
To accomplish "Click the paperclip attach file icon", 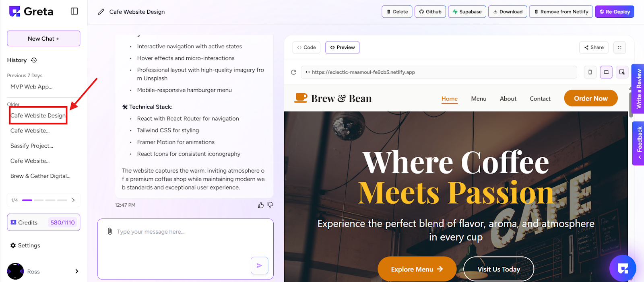I will pyautogui.click(x=109, y=231).
